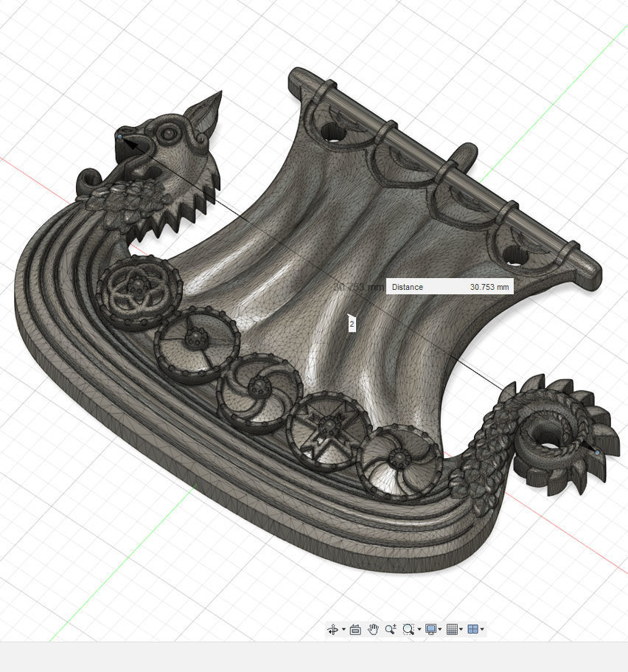
Task: Activate the Look At tool
Action: [x=355, y=629]
